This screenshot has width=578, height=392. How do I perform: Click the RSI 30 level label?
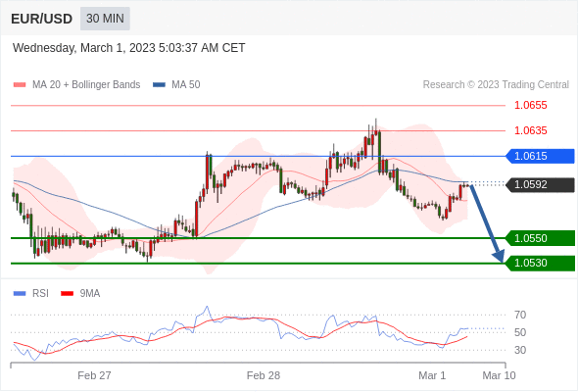pyautogui.click(x=520, y=350)
